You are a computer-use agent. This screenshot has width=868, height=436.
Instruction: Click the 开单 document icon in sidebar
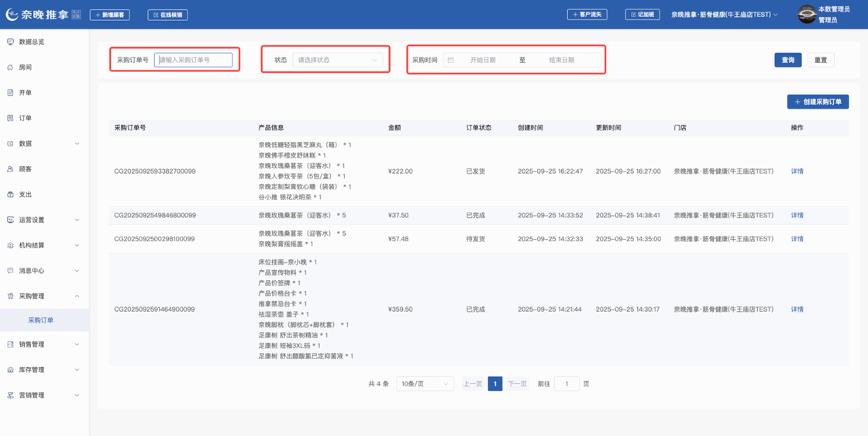tap(10, 92)
